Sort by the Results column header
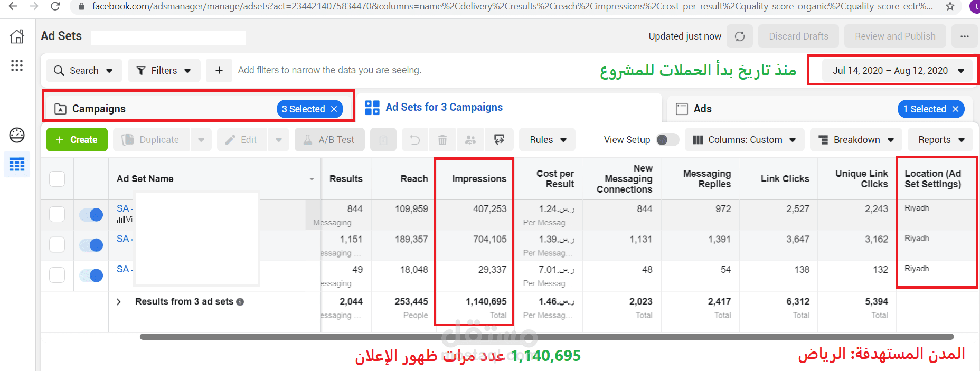This screenshot has width=980, height=371. [x=346, y=179]
